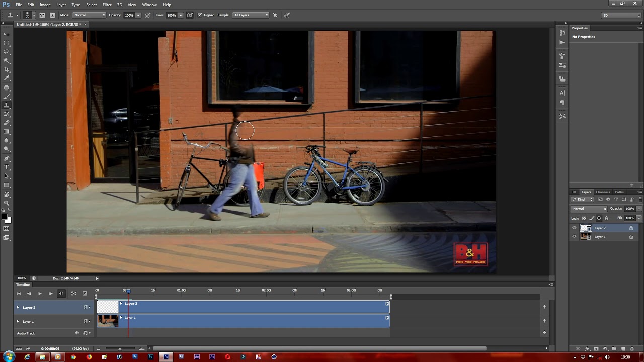This screenshot has width=644, height=362.
Task: Toggle audio playback speaker button in Timeline
Action: click(x=61, y=293)
